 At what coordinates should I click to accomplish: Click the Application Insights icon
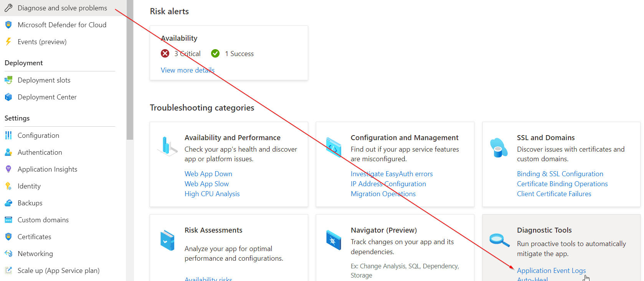pyautogui.click(x=8, y=169)
